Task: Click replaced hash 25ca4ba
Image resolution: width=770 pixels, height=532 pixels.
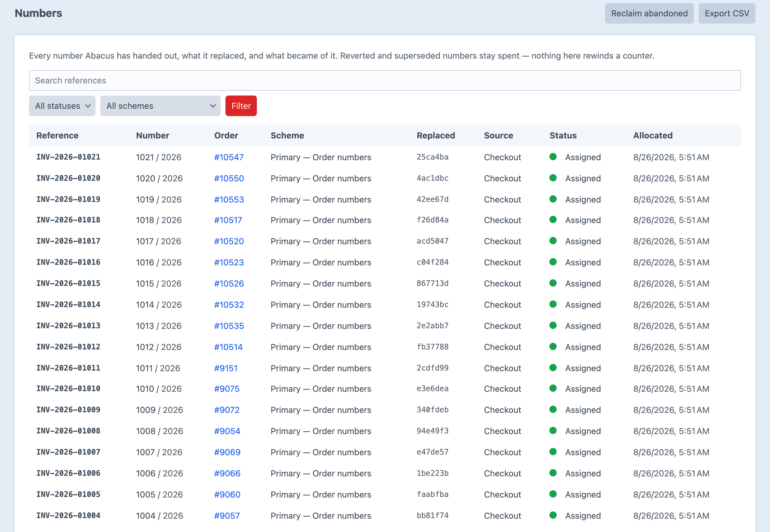Action: click(432, 157)
